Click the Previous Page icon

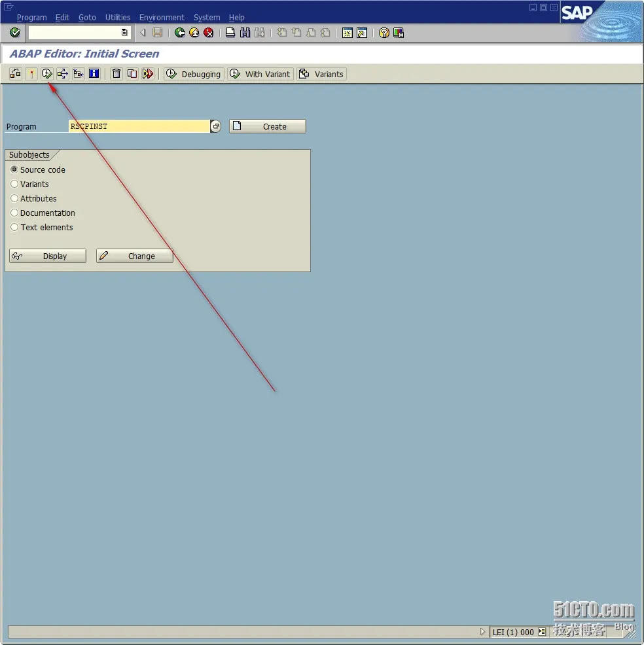(x=296, y=33)
